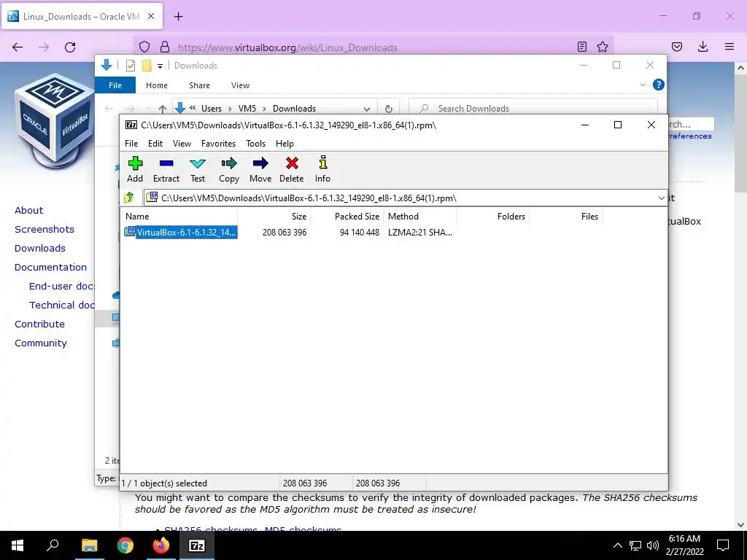The height and width of the screenshot is (560, 747).
Task: Sort by Method column header
Action: [x=403, y=216]
